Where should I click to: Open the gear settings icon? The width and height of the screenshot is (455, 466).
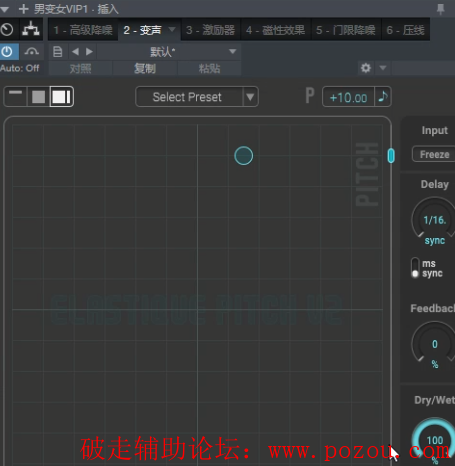click(366, 68)
